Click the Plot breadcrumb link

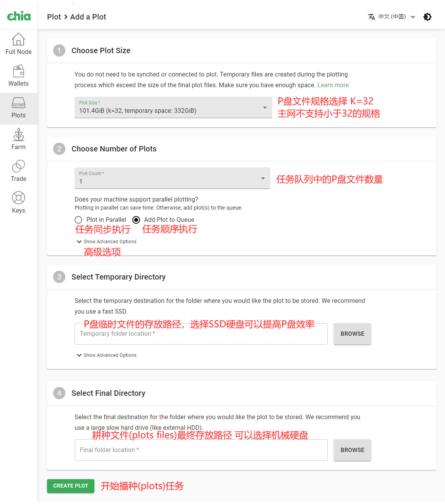54,17
